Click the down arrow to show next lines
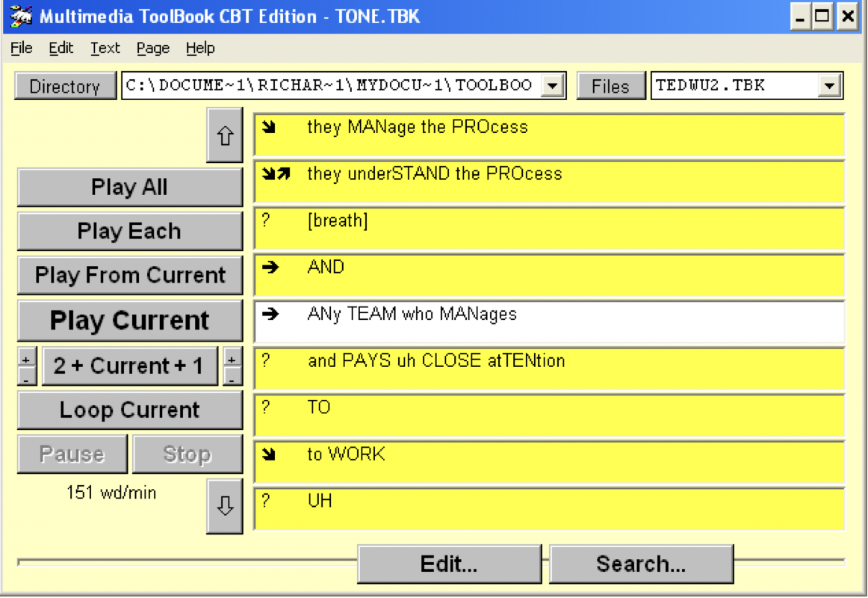The image size is (868, 598). 225,506
